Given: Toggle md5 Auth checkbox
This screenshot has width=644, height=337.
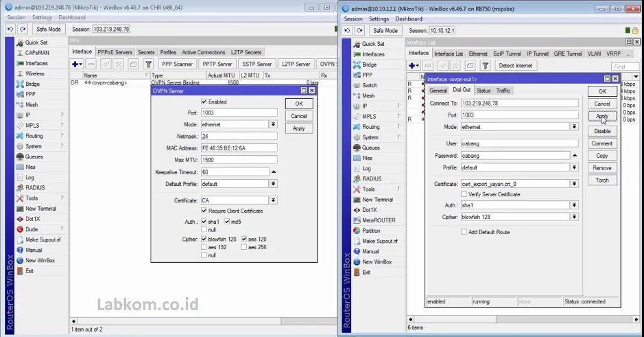Looking at the screenshot, I should pos(227,222).
